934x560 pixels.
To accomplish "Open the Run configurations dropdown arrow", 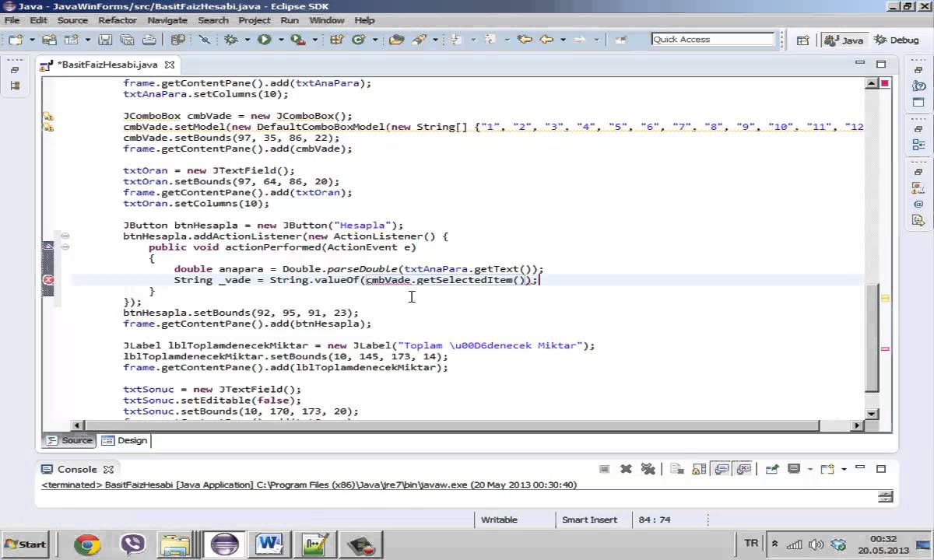I will [281, 40].
